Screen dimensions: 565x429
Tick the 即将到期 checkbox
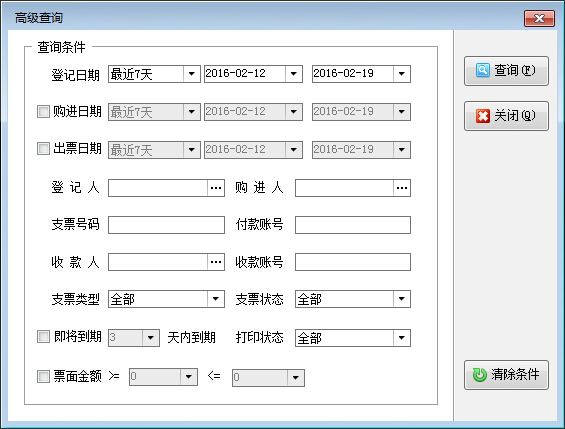coord(43,337)
